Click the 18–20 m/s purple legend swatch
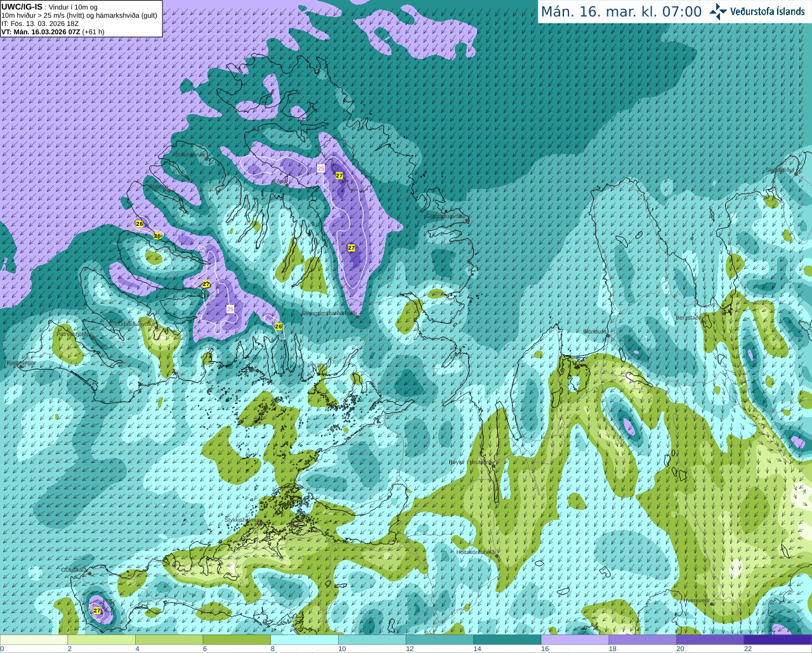The height and width of the screenshot is (653, 812). pyautogui.click(x=642, y=639)
